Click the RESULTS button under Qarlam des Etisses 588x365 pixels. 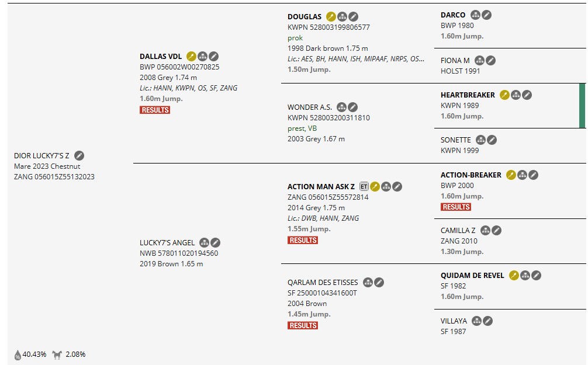click(x=303, y=325)
